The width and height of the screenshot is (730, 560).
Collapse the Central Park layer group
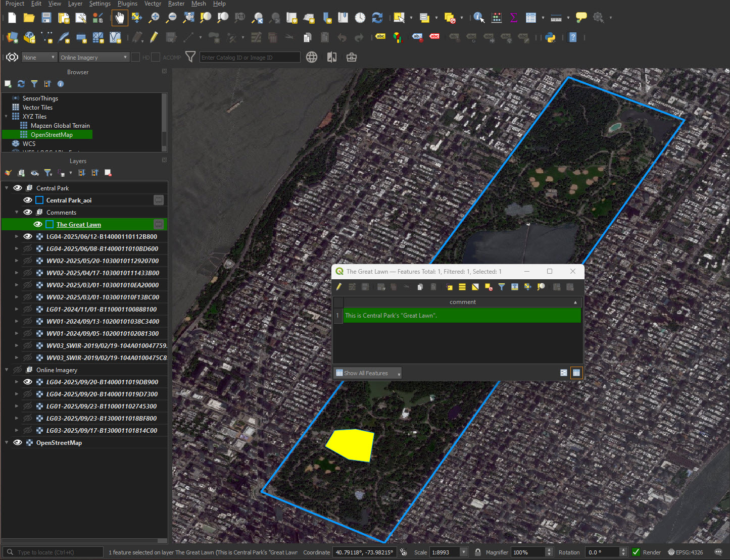pyautogui.click(x=7, y=188)
